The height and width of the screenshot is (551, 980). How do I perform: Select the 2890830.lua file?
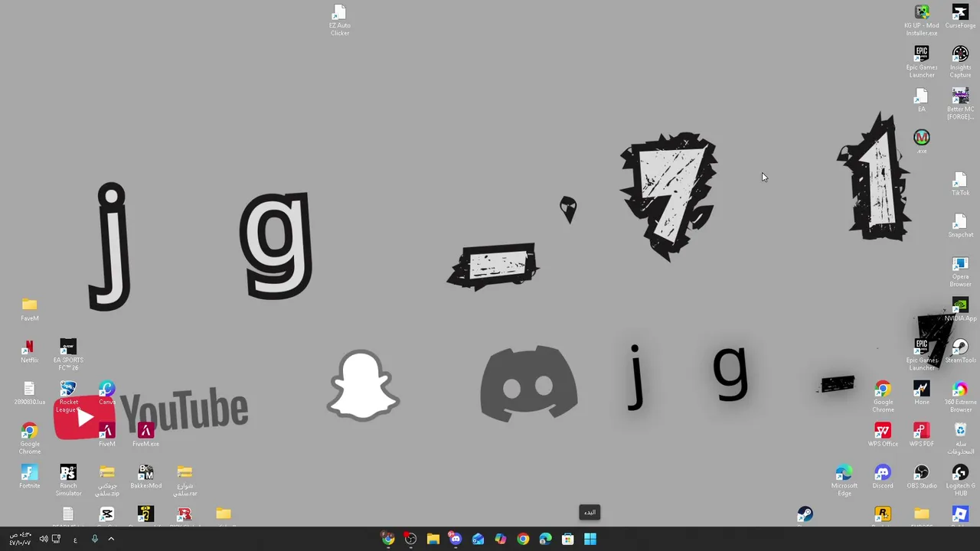click(x=29, y=393)
